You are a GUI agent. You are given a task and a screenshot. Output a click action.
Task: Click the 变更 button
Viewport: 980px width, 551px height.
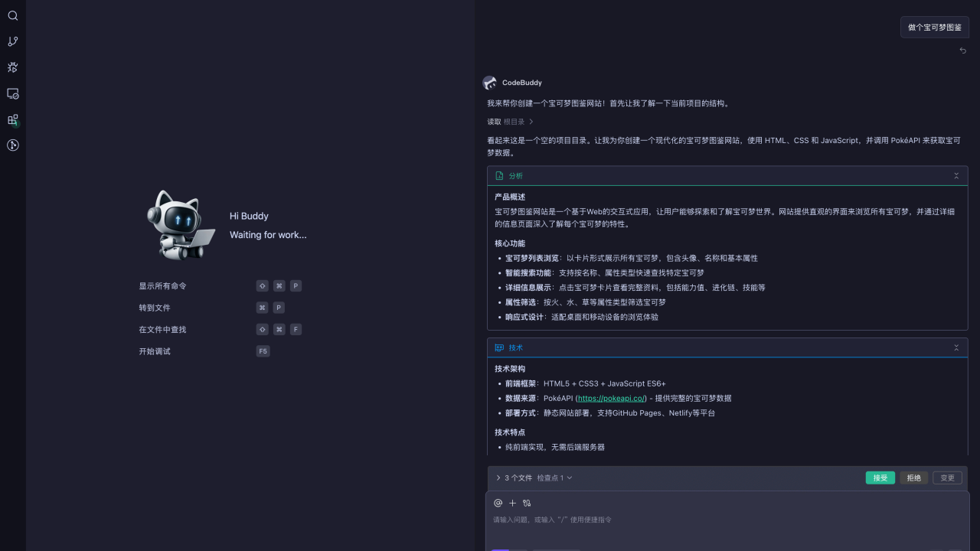coord(948,478)
